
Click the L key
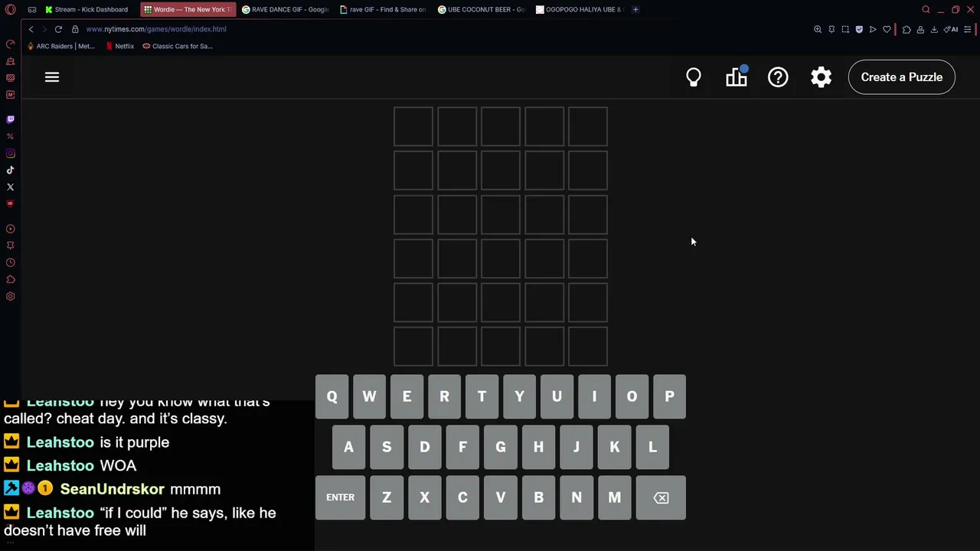click(652, 447)
